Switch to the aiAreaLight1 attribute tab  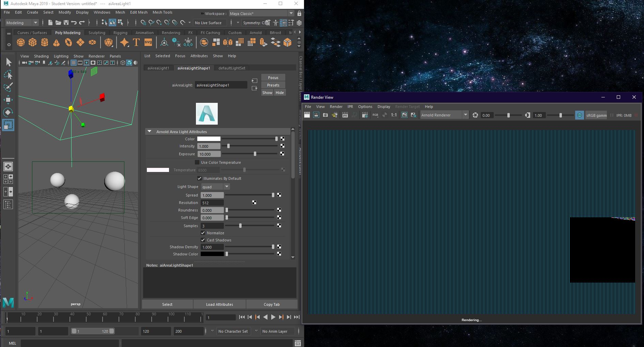(158, 68)
